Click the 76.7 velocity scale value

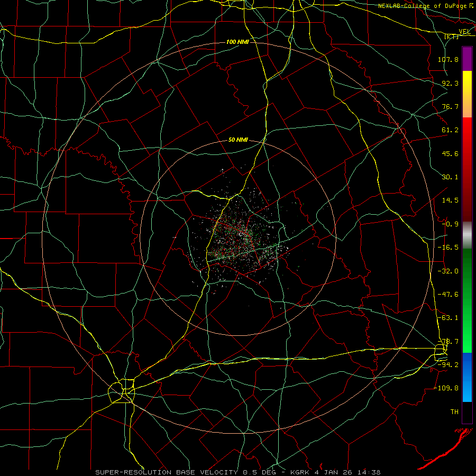tap(450, 106)
